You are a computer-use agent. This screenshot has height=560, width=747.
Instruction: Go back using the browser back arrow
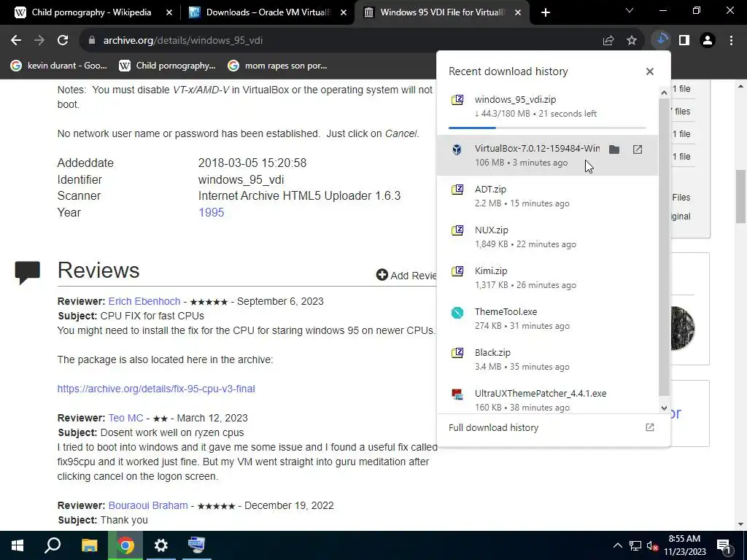pyautogui.click(x=16, y=41)
